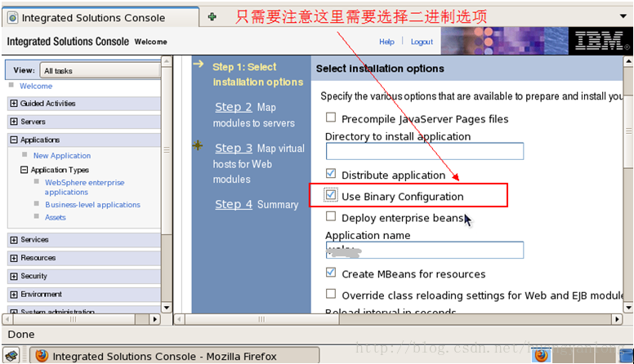Viewport: 634px width, 364px height.
Task: Click the Application name input field
Action: pyautogui.click(x=425, y=250)
